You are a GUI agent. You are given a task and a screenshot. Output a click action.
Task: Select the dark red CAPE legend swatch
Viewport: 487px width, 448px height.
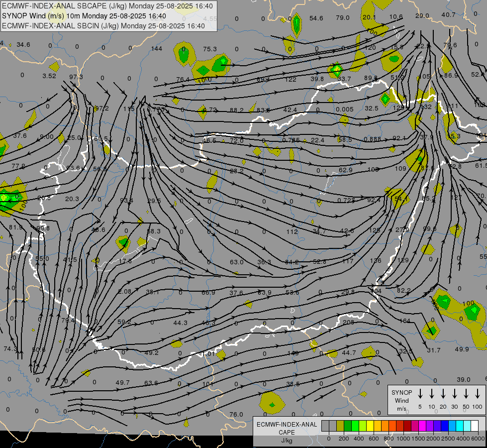407,426
